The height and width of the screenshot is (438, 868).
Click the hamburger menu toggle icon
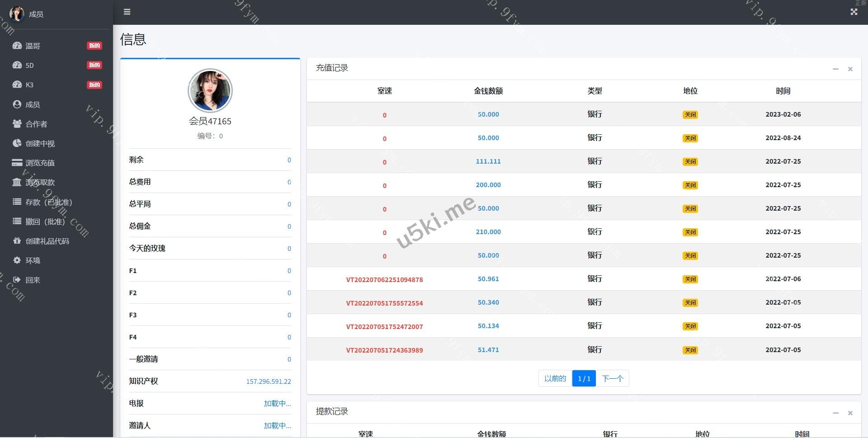click(127, 12)
